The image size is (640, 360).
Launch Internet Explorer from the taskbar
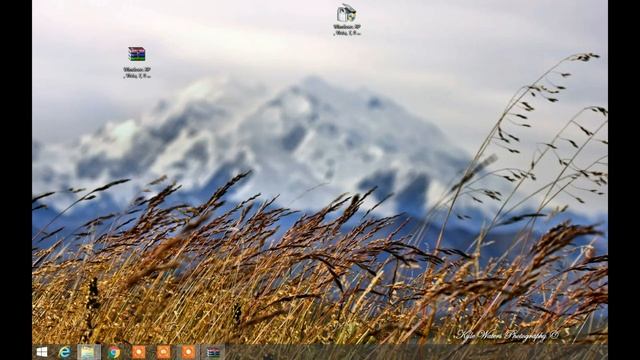[64, 352]
